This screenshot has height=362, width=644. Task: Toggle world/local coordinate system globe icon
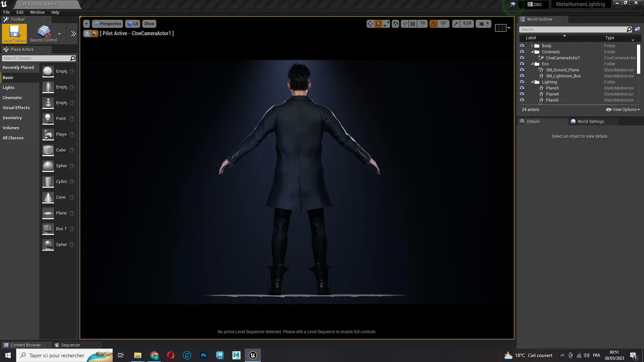click(x=396, y=23)
